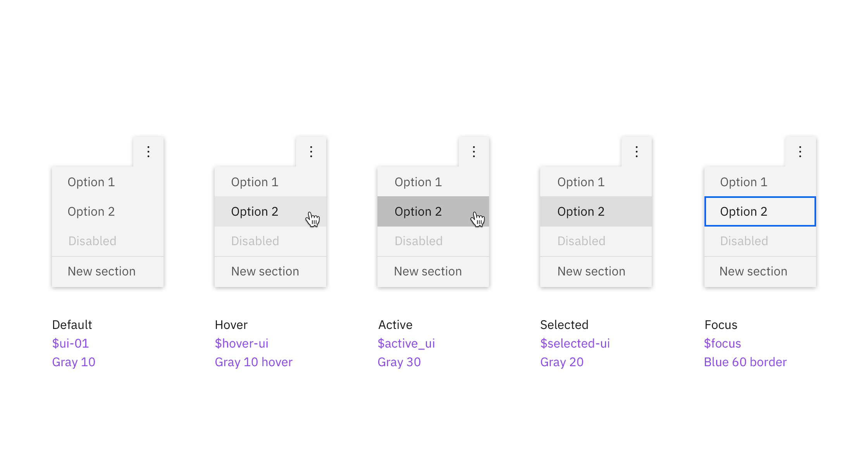Open the $focus token link

(x=722, y=343)
